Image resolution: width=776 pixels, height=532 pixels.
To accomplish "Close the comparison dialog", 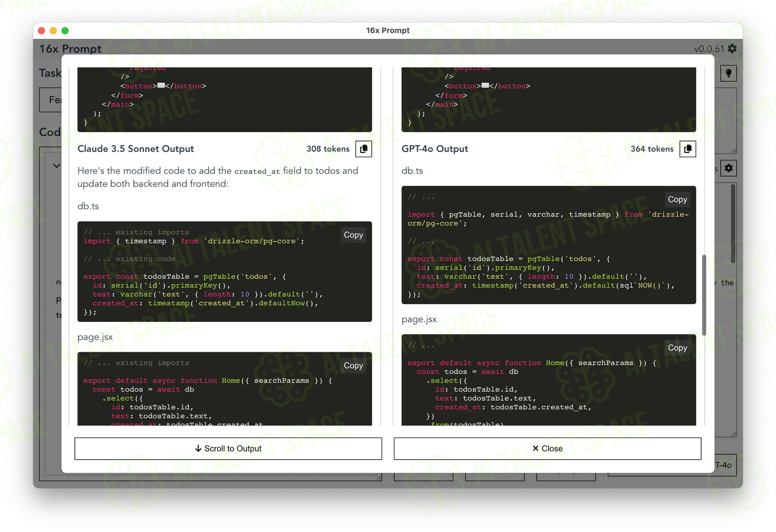I will 547,448.
